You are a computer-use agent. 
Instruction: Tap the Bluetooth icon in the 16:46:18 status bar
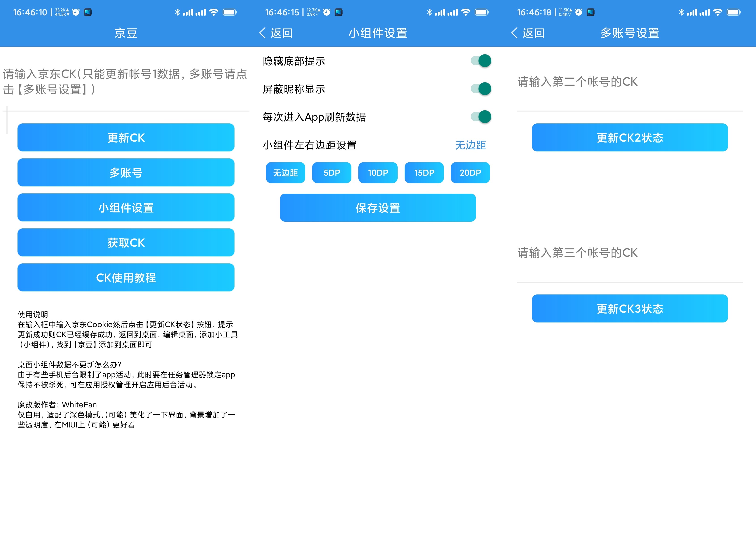[681, 12]
